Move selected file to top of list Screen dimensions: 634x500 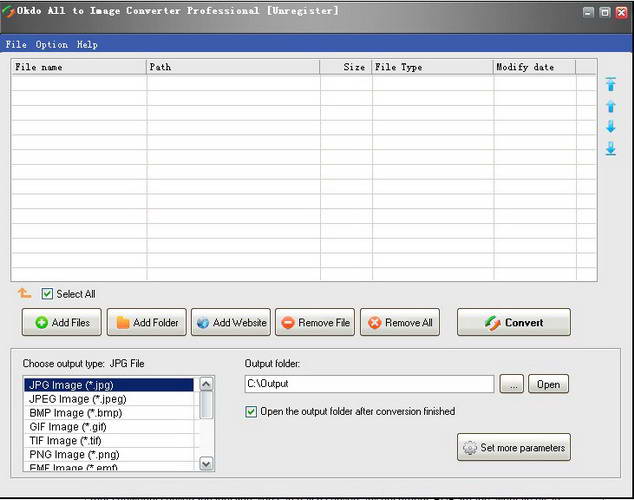tap(611, 84)
